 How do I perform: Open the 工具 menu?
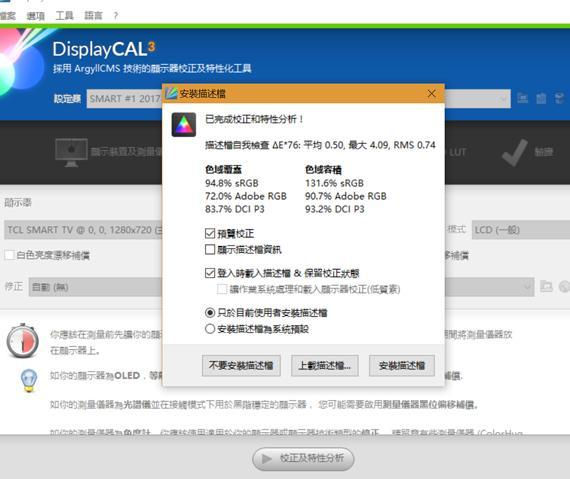64,15
